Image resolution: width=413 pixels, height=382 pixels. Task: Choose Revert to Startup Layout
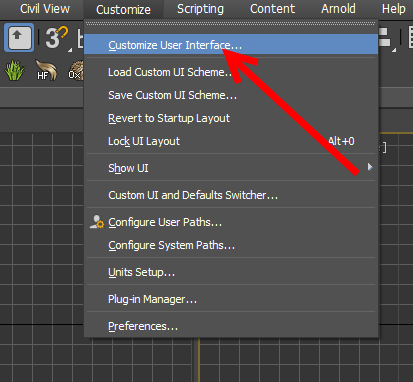(x=231, y=118)
